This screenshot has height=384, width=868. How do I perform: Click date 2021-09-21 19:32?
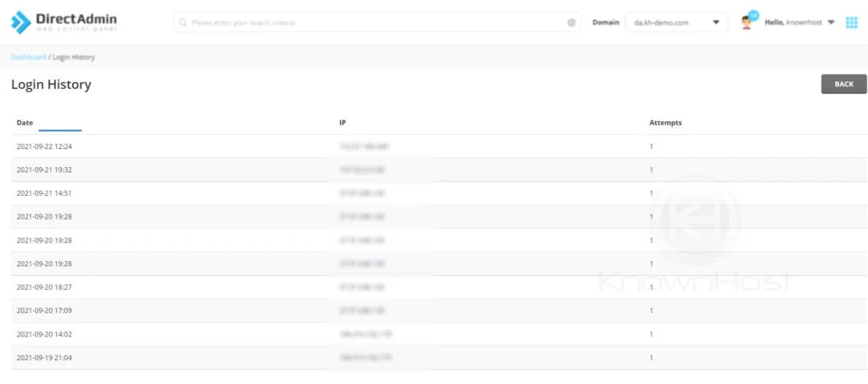44,170
